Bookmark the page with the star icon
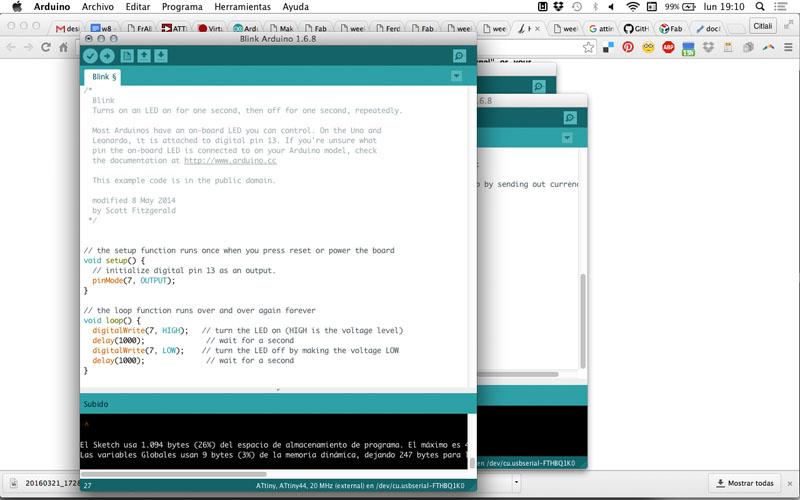 (588, 47)
